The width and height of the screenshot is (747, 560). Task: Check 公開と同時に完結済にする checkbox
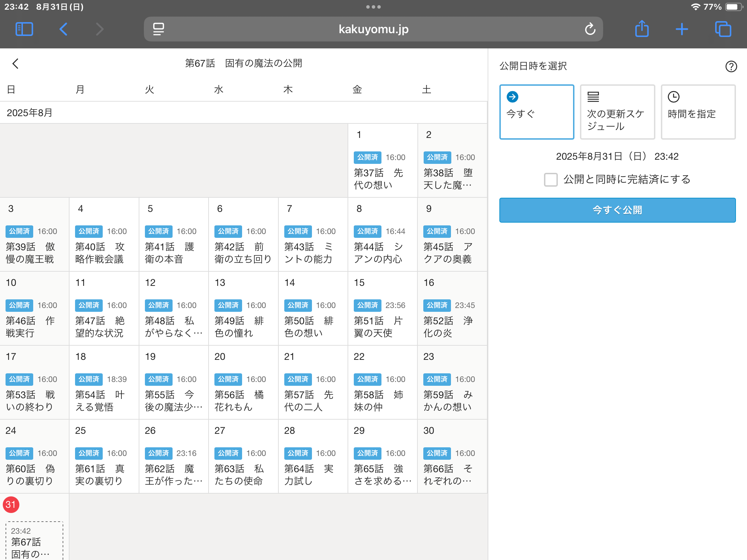[551, 180]
